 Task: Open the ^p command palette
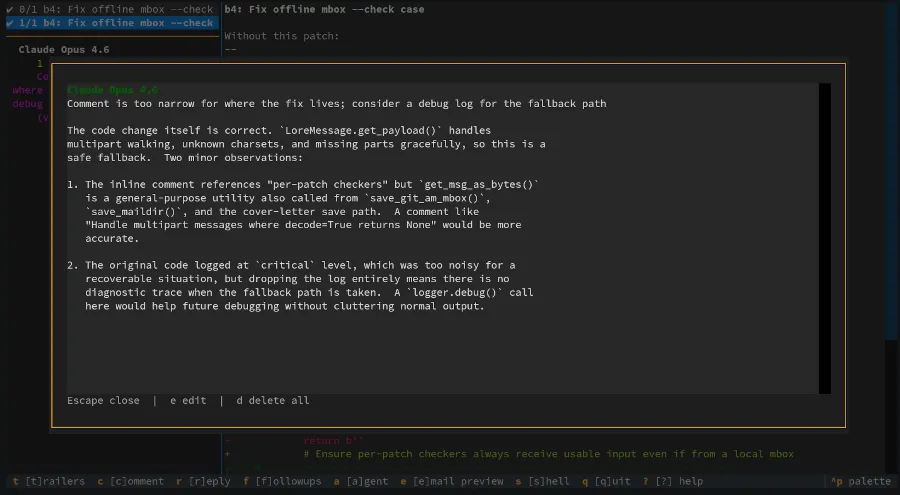(x=861, y=481)
